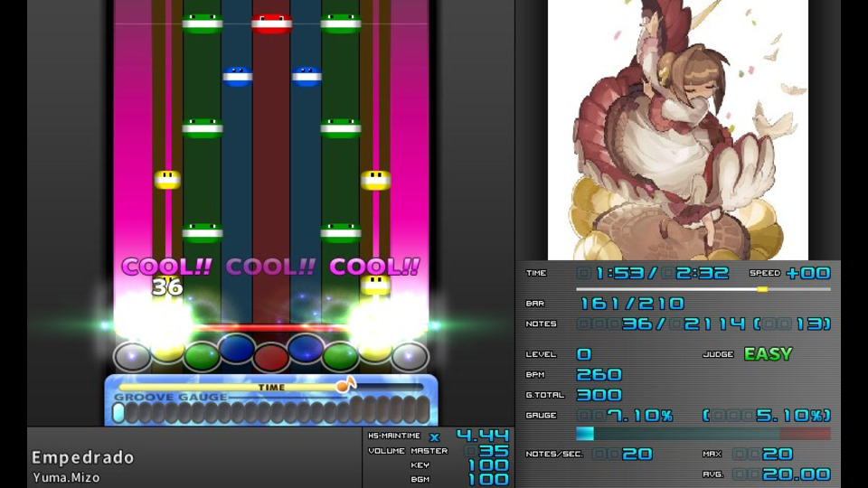Click the left blue falling note
The height and width of the screenshot is (488, 868).
238,76
